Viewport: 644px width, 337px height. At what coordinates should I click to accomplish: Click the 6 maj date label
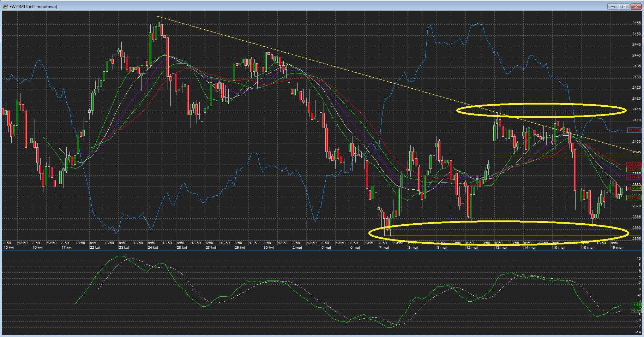coord(355,248)
